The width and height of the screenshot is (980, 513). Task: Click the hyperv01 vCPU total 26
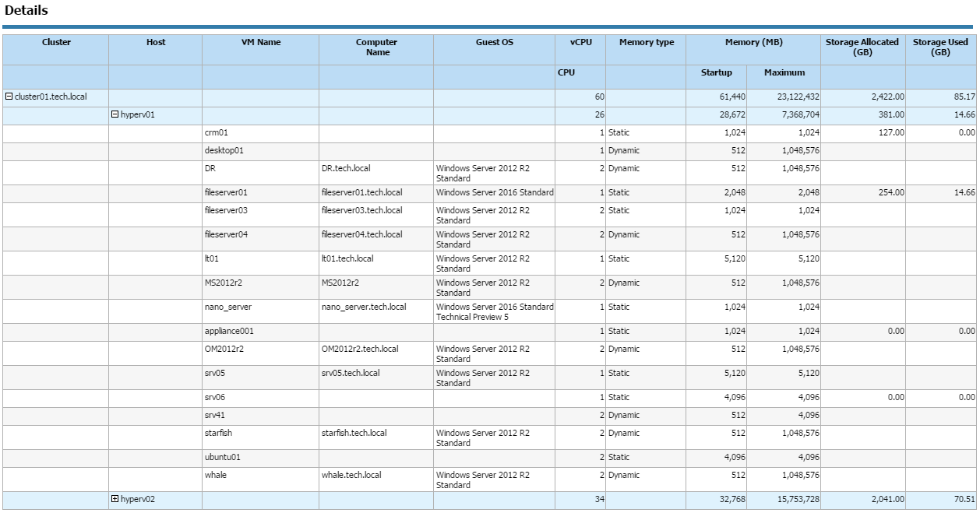coord(599,114)
